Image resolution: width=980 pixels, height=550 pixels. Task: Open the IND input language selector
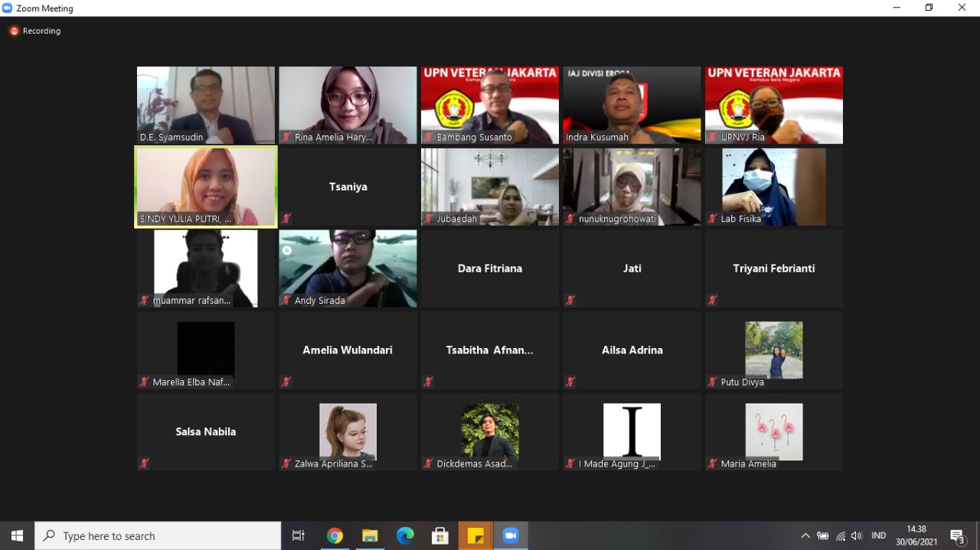(879, 536)
